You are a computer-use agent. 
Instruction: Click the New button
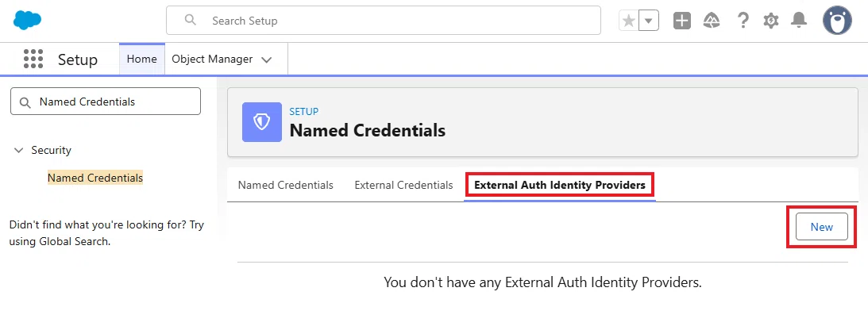coord(821,227)
